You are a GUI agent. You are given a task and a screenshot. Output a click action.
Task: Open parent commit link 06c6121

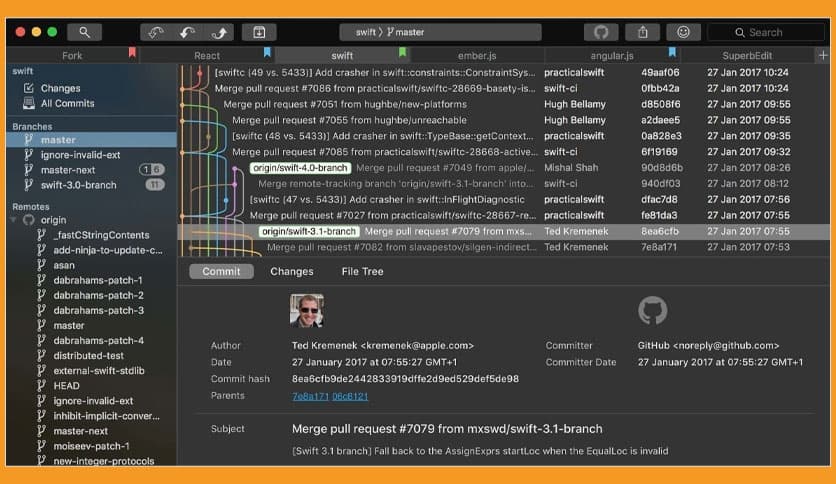[x=350, y=396]
